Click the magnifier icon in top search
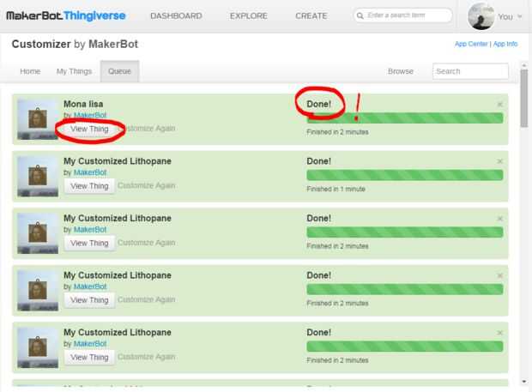Viewport: 532px width, 392px height. pos(360,15)
